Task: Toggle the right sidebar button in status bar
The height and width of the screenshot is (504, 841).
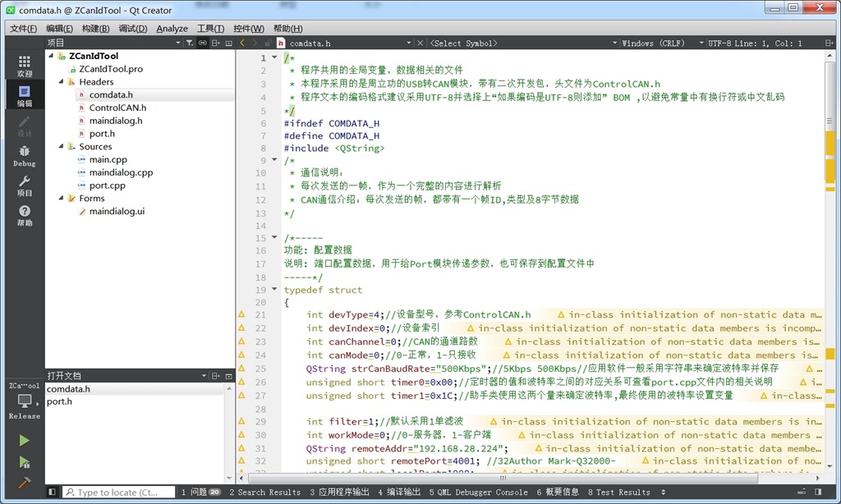Action: [x=818, y=492]
